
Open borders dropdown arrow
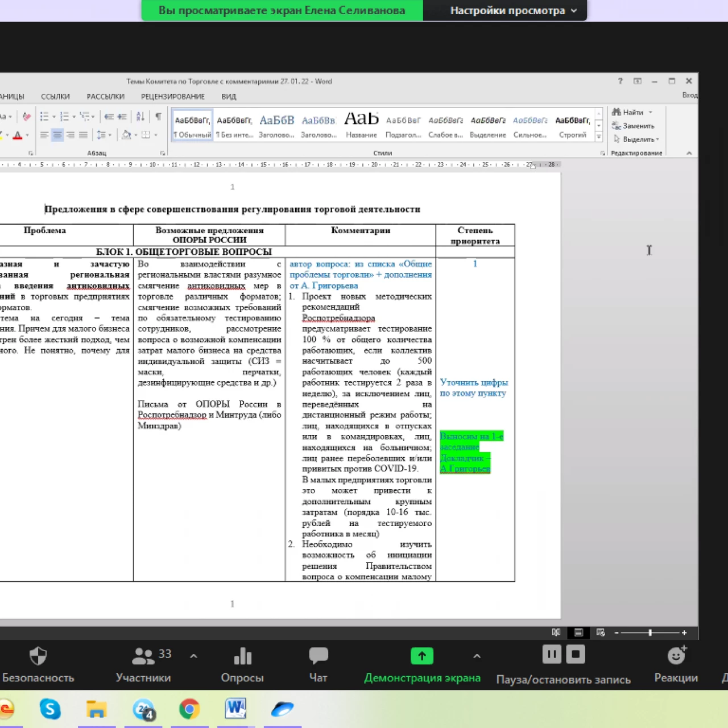pos(155,135)
